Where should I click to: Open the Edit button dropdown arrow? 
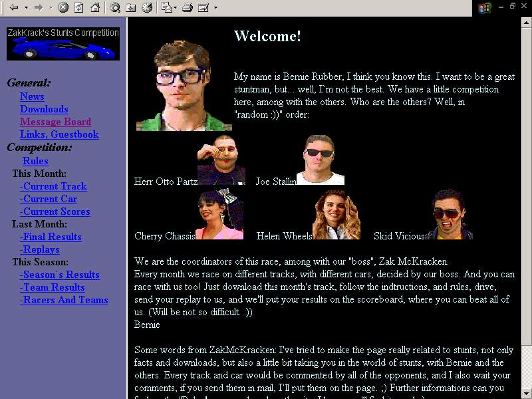point(215,8)
